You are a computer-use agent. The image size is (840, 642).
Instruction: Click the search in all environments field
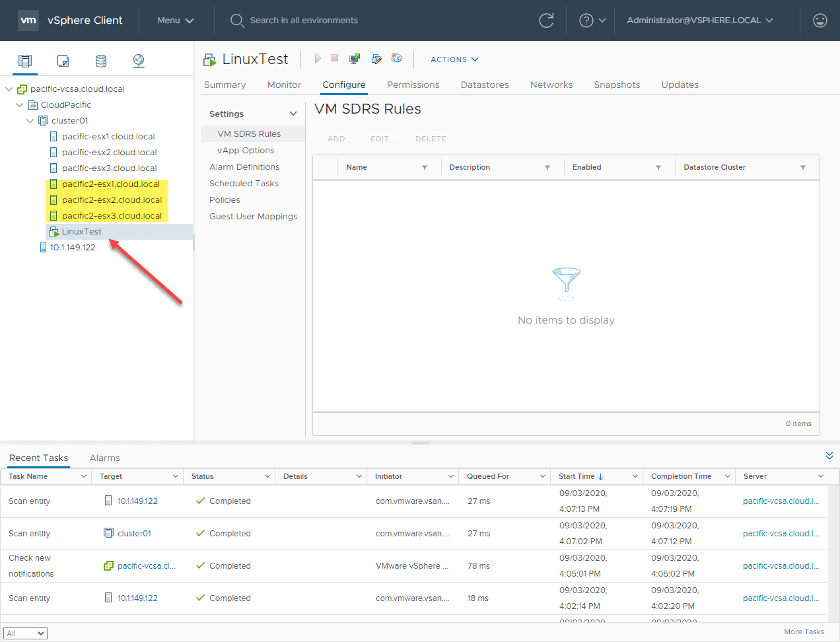coord(304,20)
